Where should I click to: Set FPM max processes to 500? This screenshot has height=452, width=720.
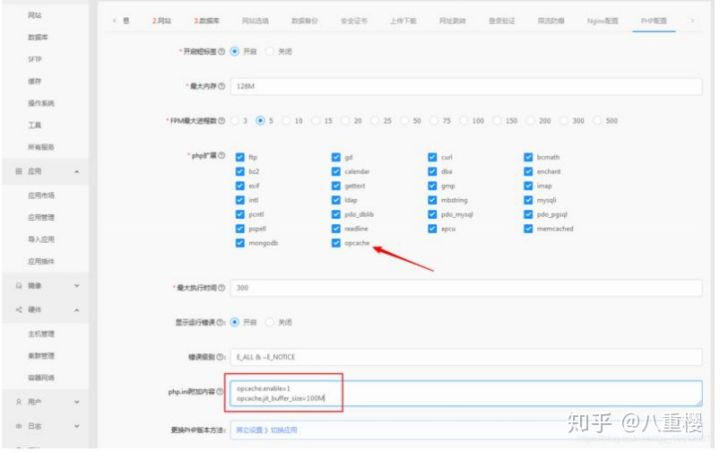[x=597, y=121]
